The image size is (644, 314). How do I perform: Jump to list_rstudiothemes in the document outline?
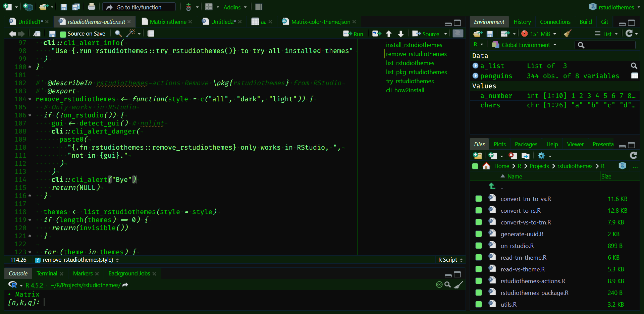click(x=410, y=63)
